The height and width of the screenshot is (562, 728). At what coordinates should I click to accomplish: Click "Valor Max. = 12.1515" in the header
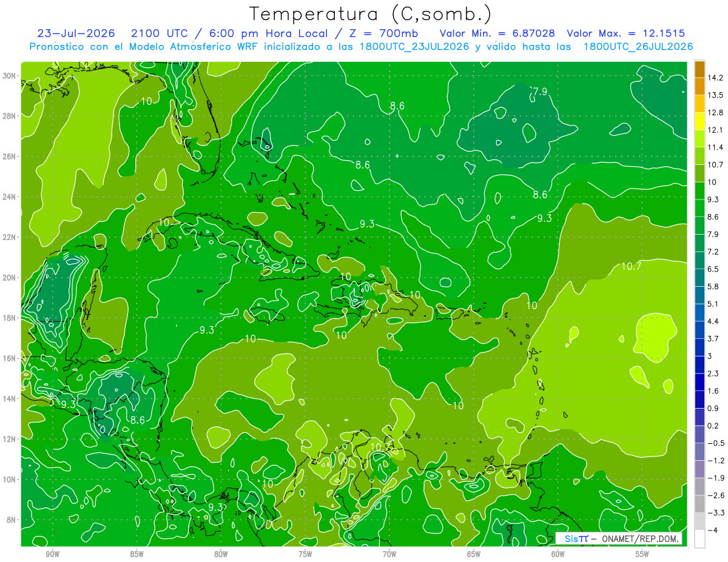(626, 33)
